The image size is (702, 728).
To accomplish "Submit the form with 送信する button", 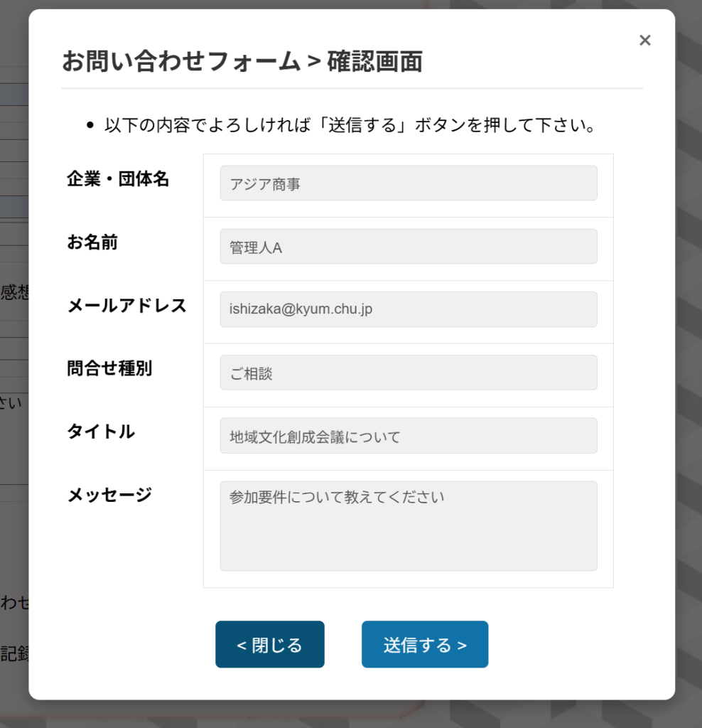I will (x=425, y=644).
